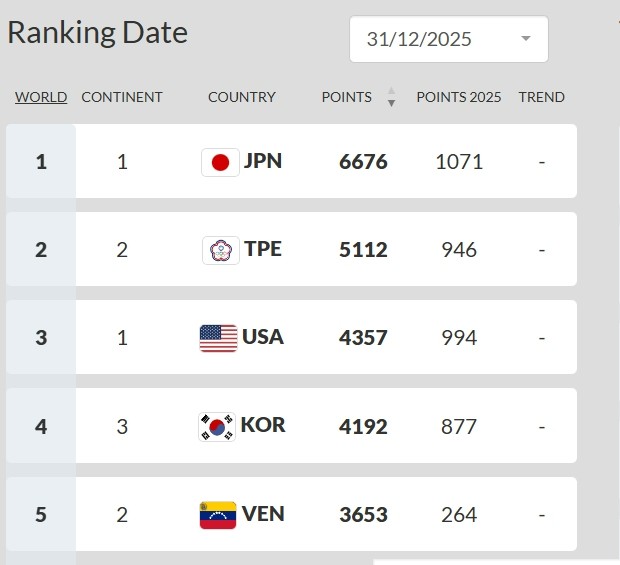This screenshot has width=620, height=565.
Task: Click the POINTS 2025 column header
Action: (x=459, y=97)
